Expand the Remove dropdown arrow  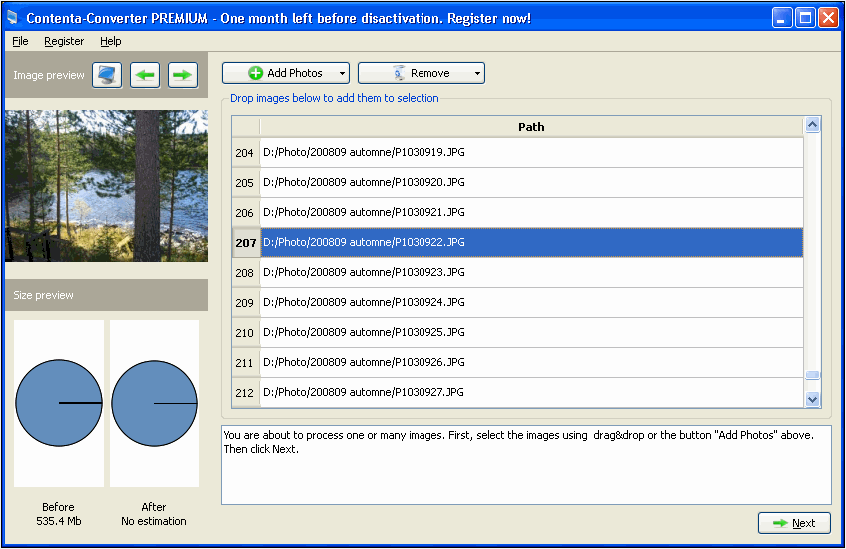(477, 73)
